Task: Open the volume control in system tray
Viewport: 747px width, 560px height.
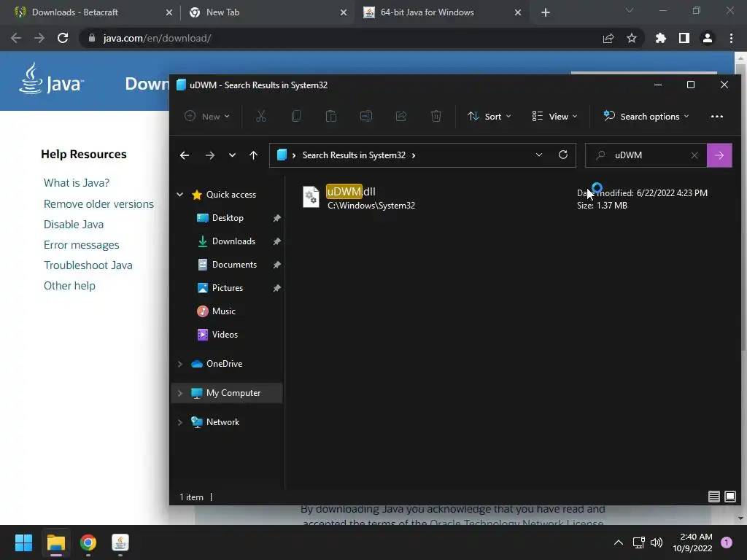Action: tap(657, 542)
